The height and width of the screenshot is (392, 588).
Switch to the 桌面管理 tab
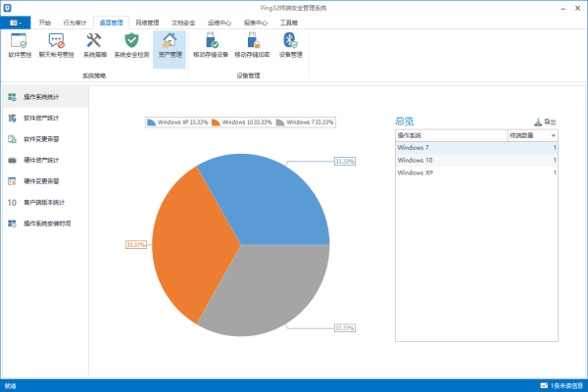click(x=111, y=23)
